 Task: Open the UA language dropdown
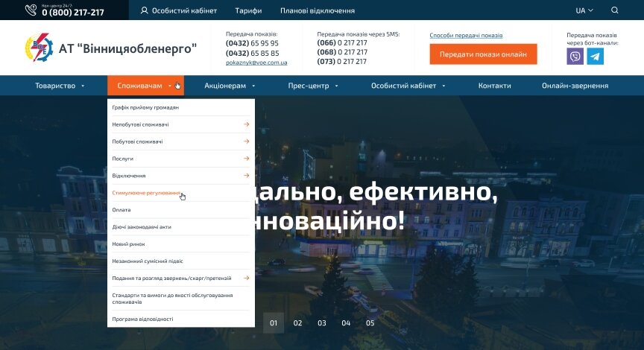pyautogui.click(x=584, y=10)
